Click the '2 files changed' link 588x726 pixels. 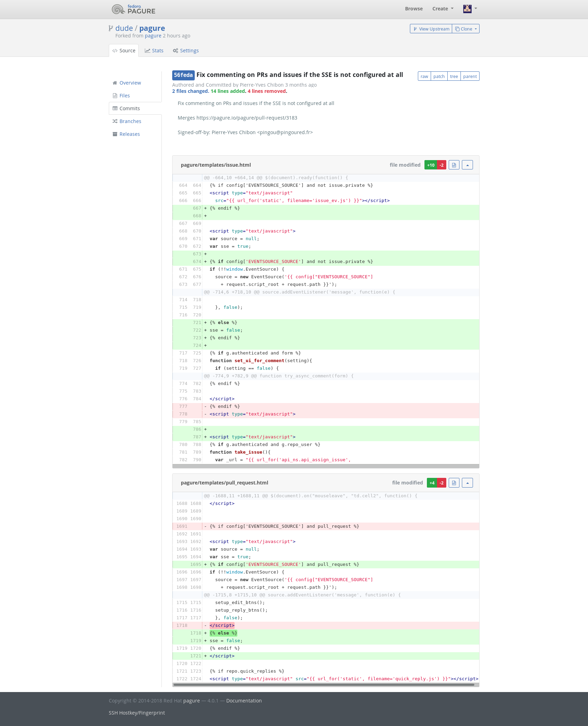(x=191, y=91)
